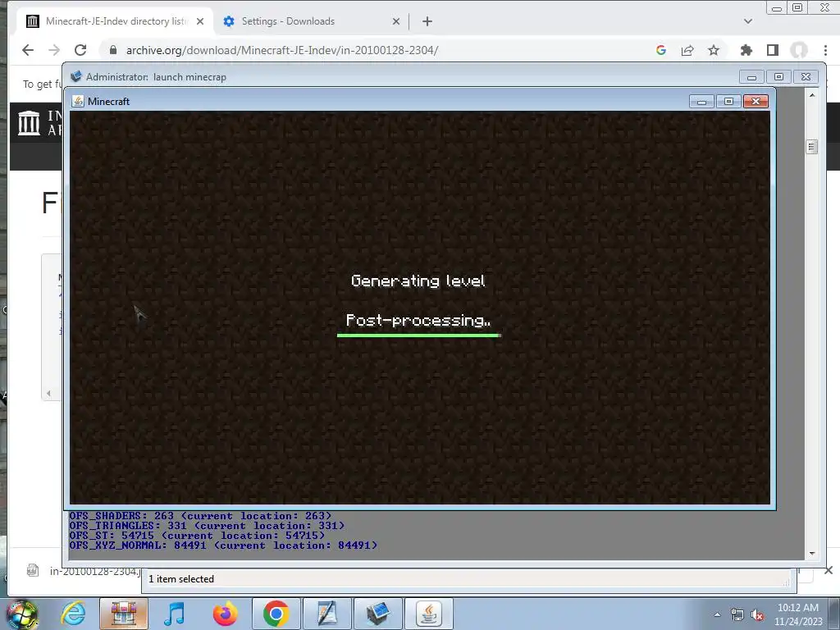Open Firefox from the taskbar
Screen dimensions: 840x630
click(225, 614)
